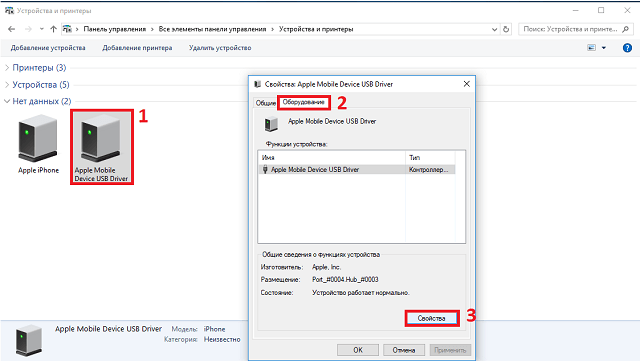Click Добавление устройства in toolbar
640x361 pixels.
click(48, 48)
